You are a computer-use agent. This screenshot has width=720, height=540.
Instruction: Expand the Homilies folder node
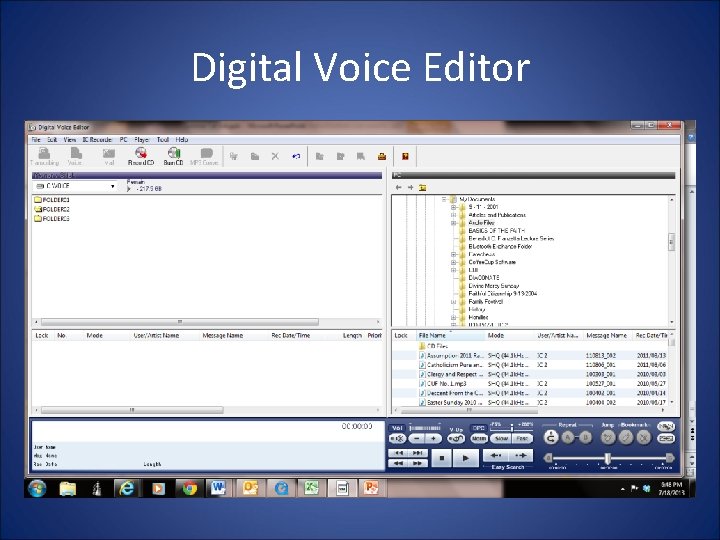454,317
